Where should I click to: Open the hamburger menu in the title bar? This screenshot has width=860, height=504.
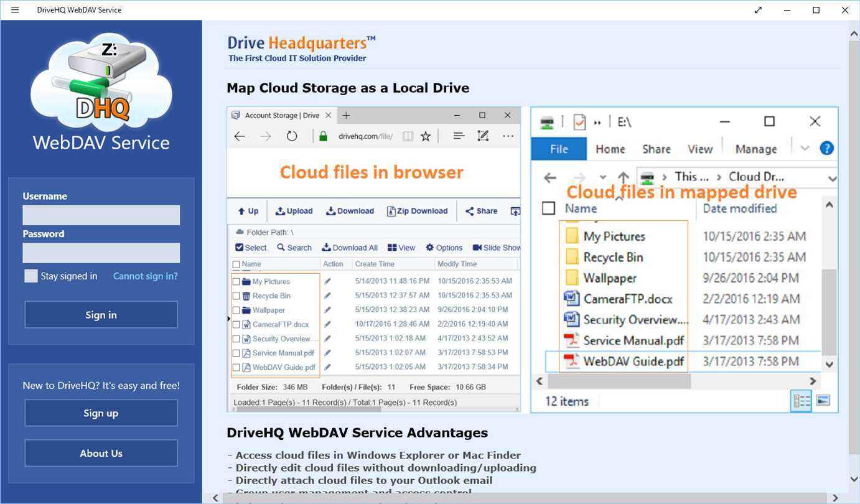pos(15,10)
